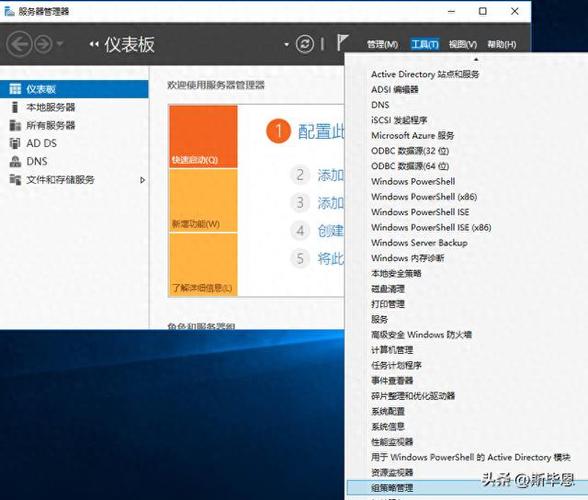Open 系统信息

pos(388,427)
